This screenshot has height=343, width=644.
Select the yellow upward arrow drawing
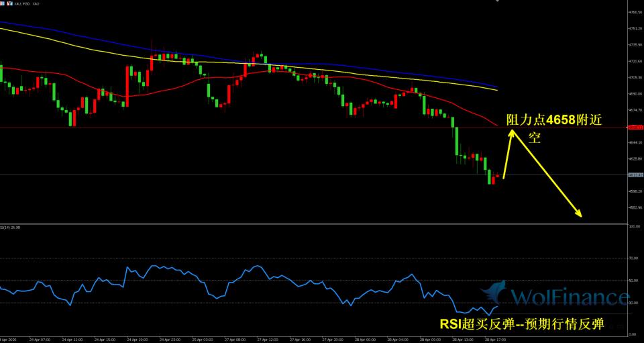click(x=508, y=153)
